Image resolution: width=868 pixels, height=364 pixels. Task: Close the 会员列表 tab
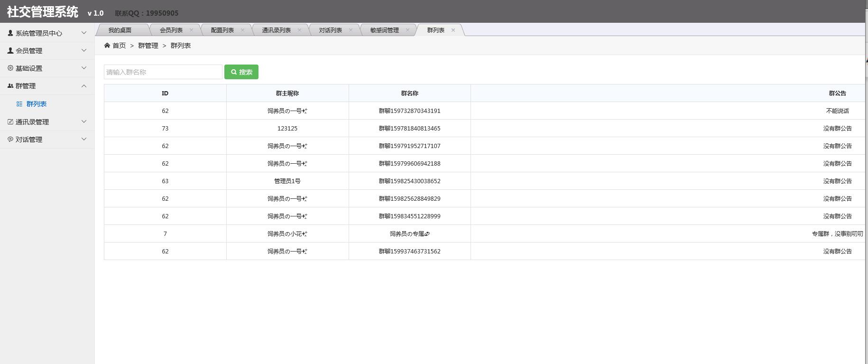192,30
